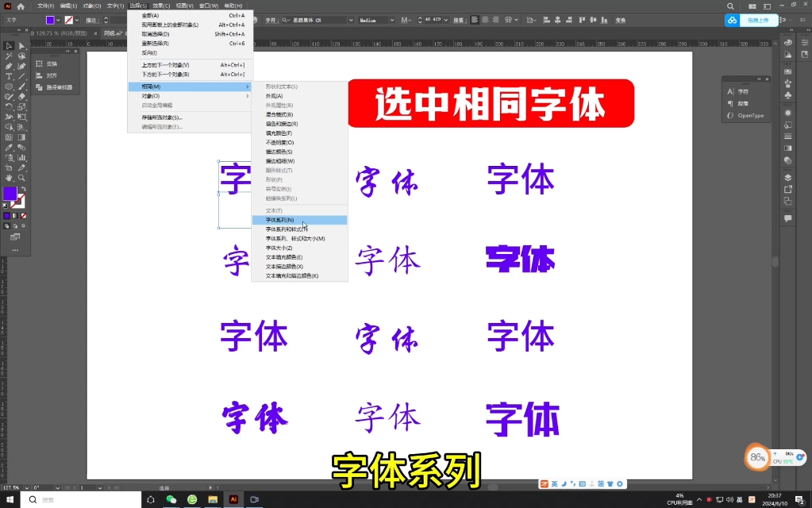Click the font name search field

click(x=314, y=20)
